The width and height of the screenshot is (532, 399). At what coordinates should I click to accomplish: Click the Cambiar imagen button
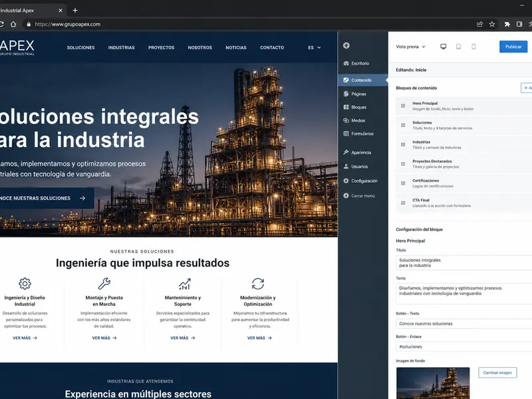(497, 372)
